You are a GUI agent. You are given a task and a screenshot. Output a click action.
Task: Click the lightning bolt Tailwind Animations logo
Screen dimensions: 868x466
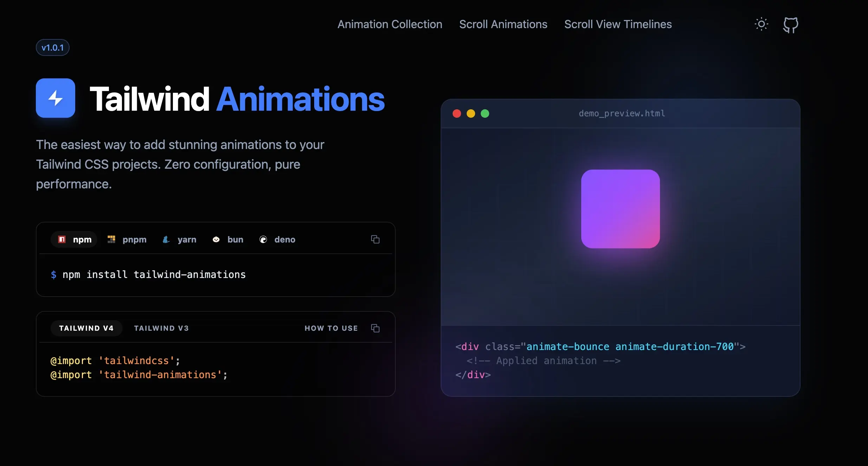[x=55, y=98]
